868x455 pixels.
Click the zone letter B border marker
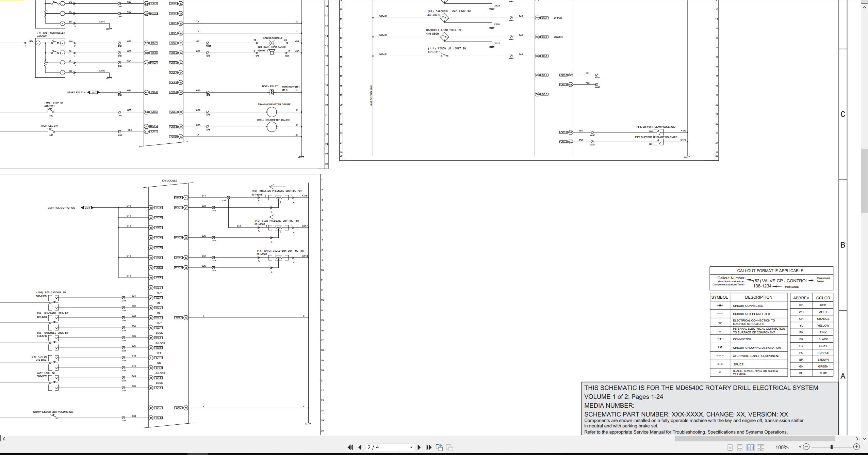843,245
